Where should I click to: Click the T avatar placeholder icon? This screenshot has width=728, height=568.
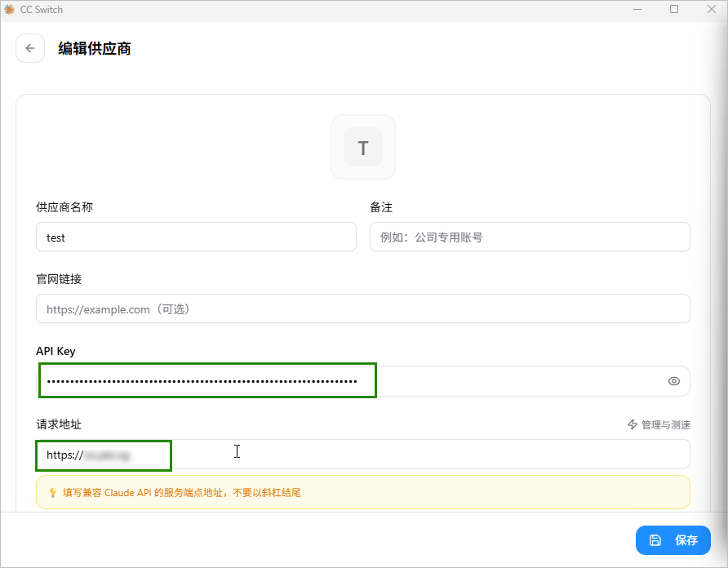362,148
